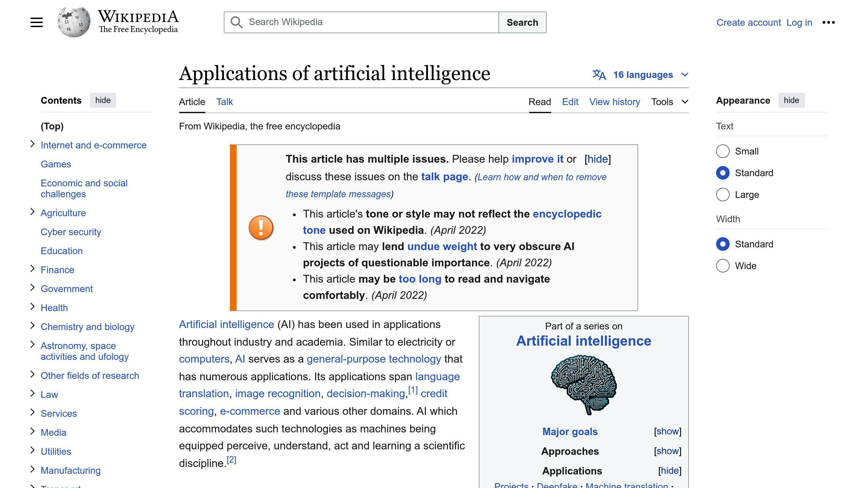Select Standard text size

point(723,173)
